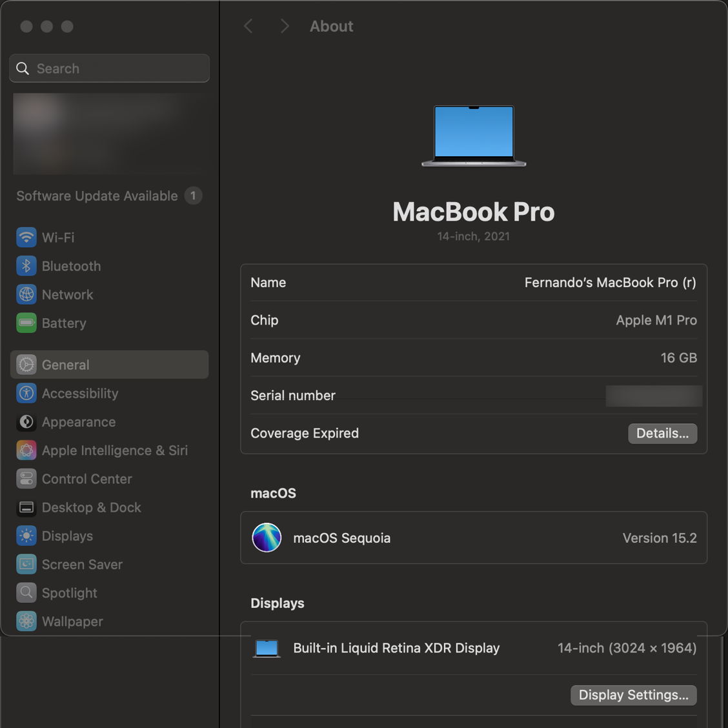The image size is (728, 728).
Task: Open the Accessibility icon
Action: pos(26,393)
